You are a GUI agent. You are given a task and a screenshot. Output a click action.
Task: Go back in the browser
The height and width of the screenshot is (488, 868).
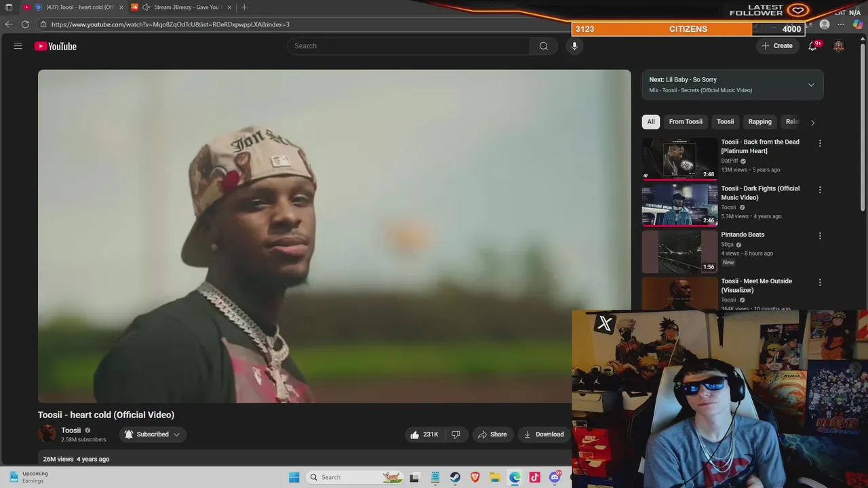(x=9, y=24)
